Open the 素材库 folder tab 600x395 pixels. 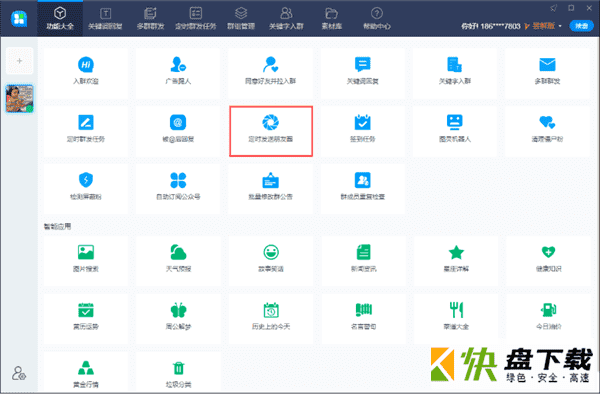(331, 18)
